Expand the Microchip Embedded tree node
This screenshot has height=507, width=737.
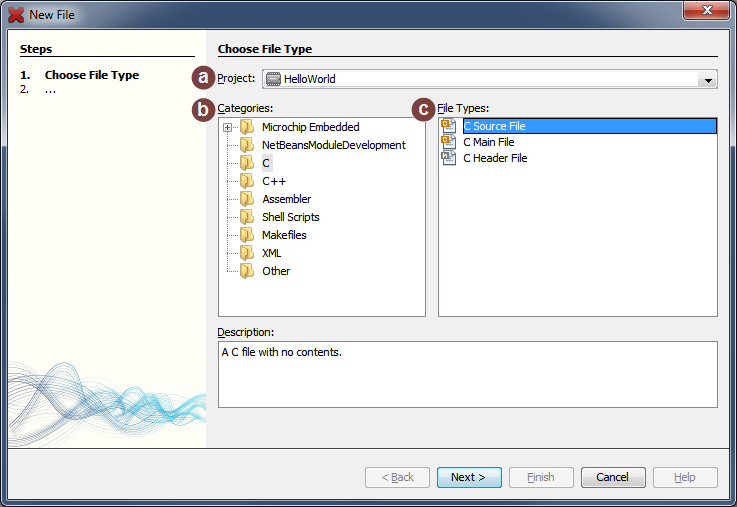click(x=228, y=127)
